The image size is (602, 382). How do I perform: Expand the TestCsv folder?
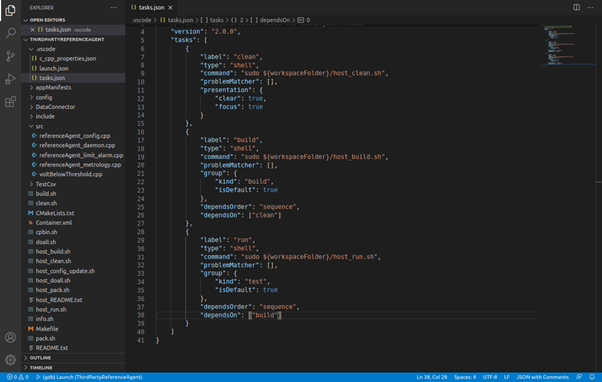46,184
